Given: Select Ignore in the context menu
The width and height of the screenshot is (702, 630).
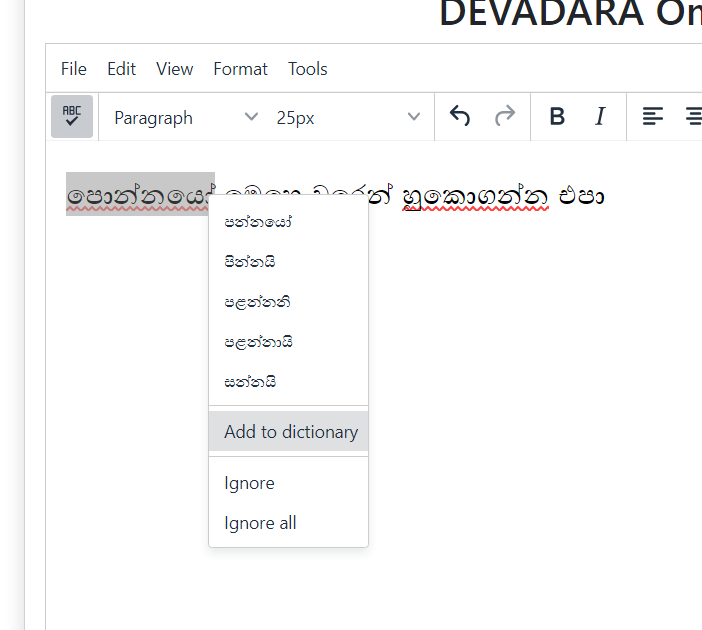Looking at the screenshot, I should 289,483.
